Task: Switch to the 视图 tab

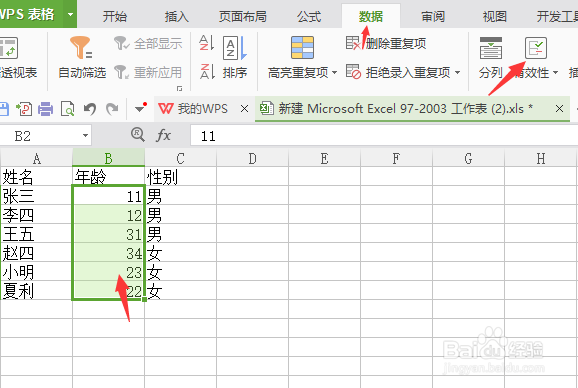Action: [x=495, y=17]
